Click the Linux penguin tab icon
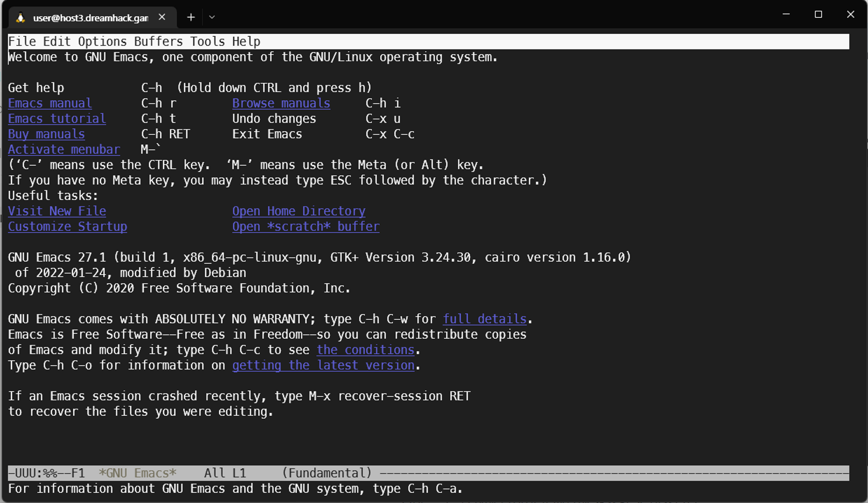 [20, 17]
